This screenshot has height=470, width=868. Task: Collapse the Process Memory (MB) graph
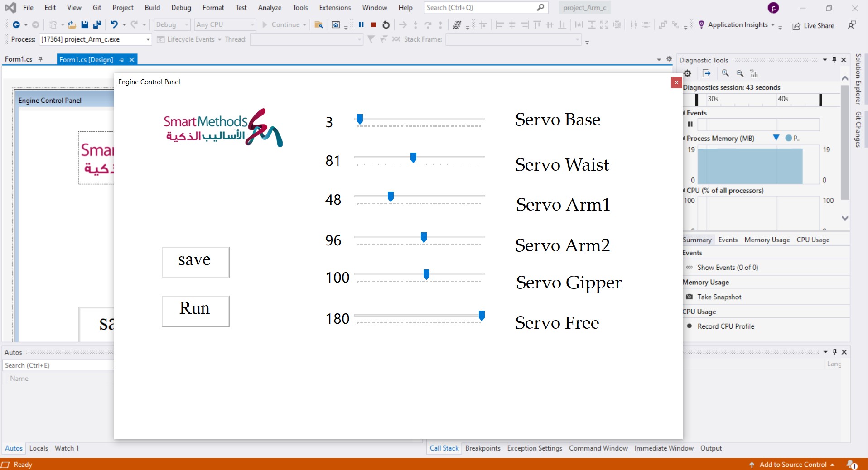tap(684, 139)
